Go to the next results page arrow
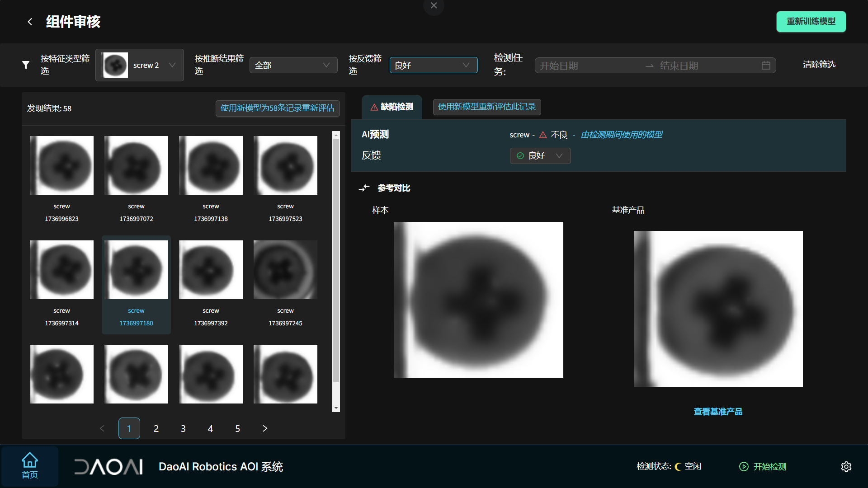The width and height of the screenshot is (868, 488). [x=265, y=428]
